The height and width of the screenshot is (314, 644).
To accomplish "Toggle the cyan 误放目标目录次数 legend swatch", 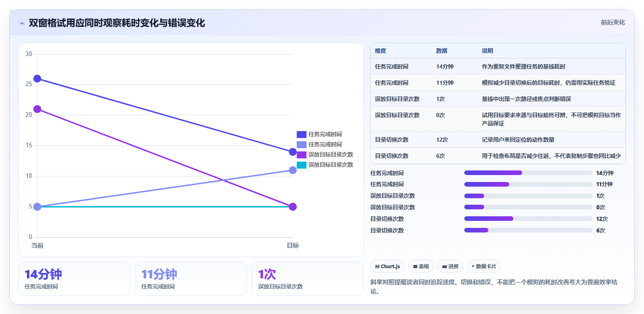I will pyautogui.click(x=302, y=165).
